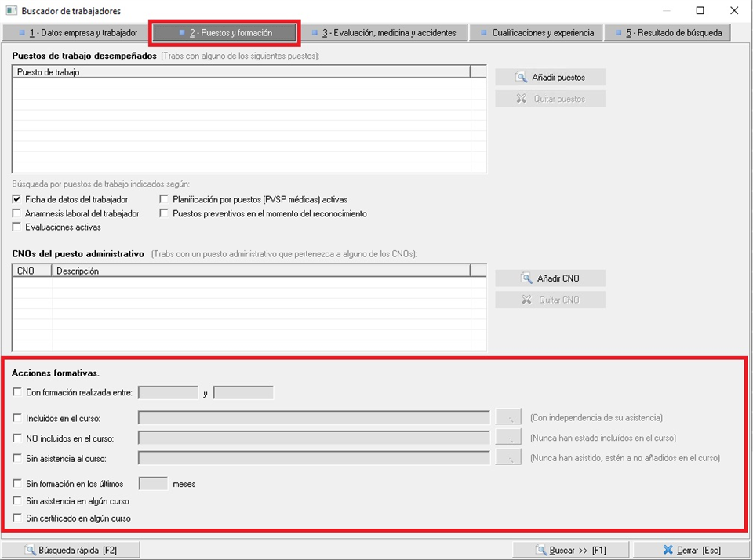Open course picker for Incluidos en el curso

click(x=508, y=418)
